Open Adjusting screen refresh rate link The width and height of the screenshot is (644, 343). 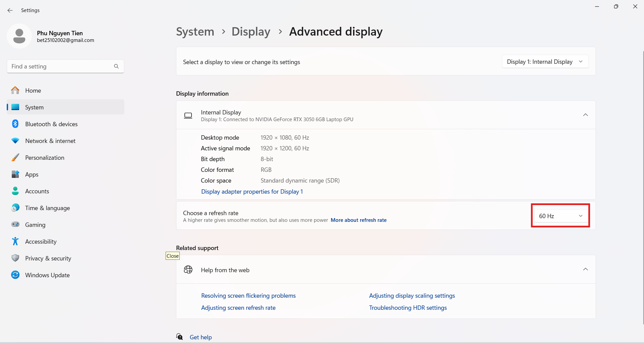tap(238, 308)
